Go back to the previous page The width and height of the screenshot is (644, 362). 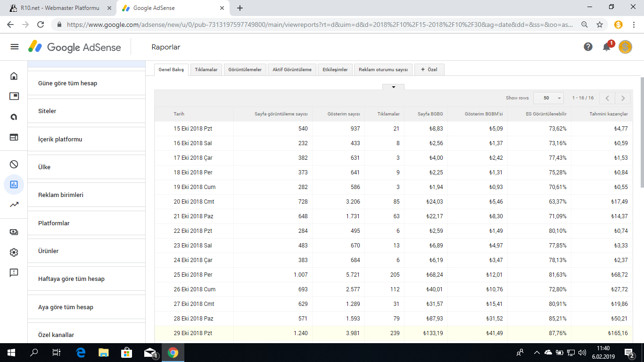(10, 25)
